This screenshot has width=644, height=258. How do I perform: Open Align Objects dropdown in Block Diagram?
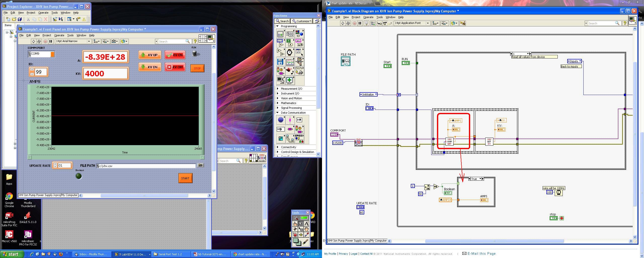tap(435, 23)
